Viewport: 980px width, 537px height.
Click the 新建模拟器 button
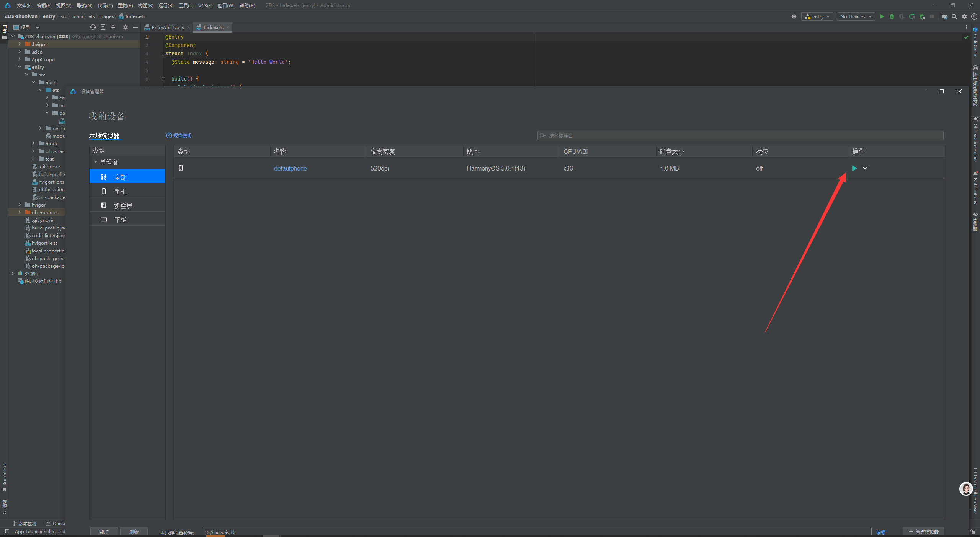point(923,532)
